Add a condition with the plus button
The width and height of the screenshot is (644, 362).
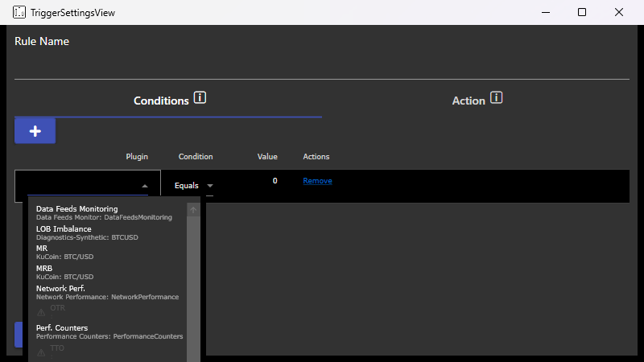[35, 131]
